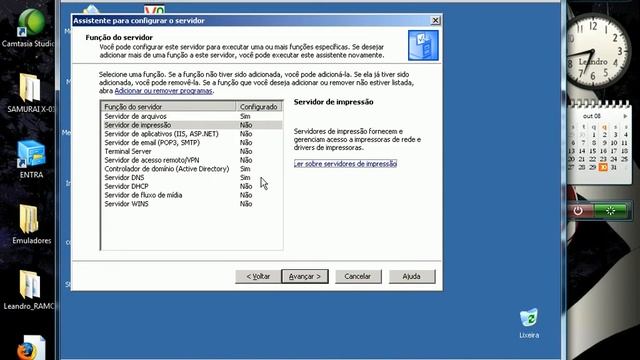Select the Servidor de arquivos row
This screenshot has width=640, height=360.
pyautogui.click(x=191, y=116)
